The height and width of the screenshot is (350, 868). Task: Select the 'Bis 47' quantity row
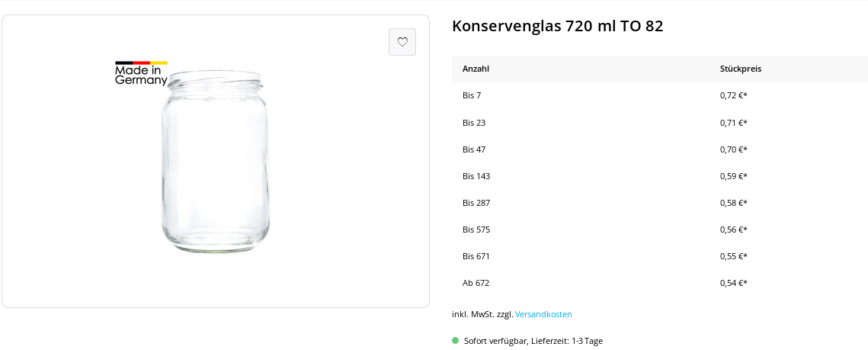point(474,149)
